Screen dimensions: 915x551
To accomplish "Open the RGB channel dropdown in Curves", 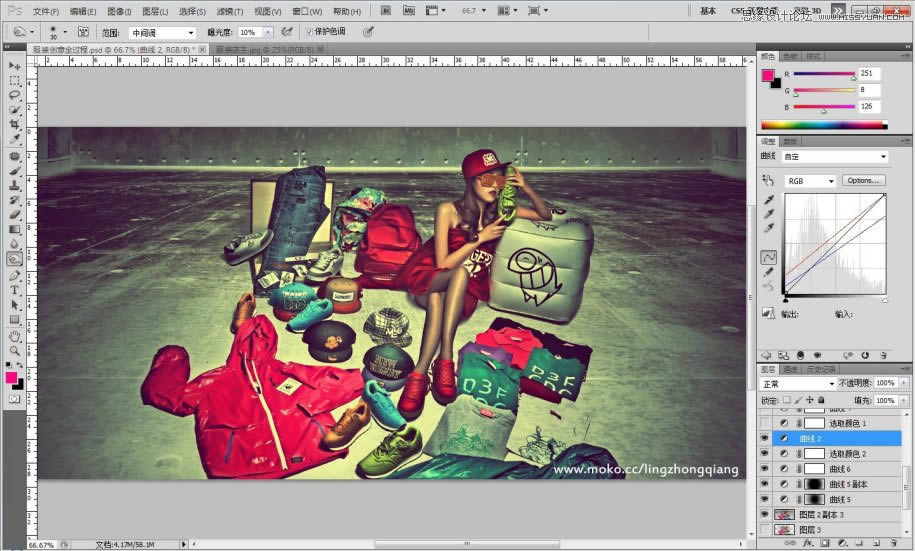I will [810, 181].
